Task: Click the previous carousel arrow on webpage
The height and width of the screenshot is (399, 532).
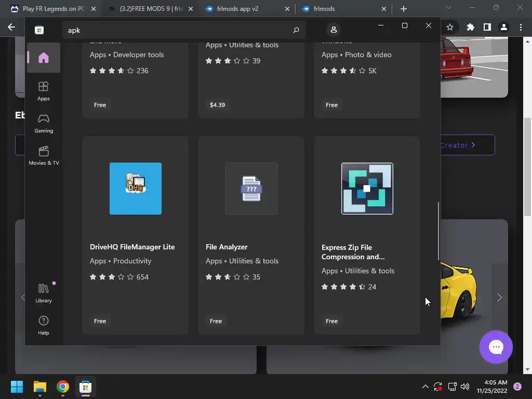Action: pos(22,298)
